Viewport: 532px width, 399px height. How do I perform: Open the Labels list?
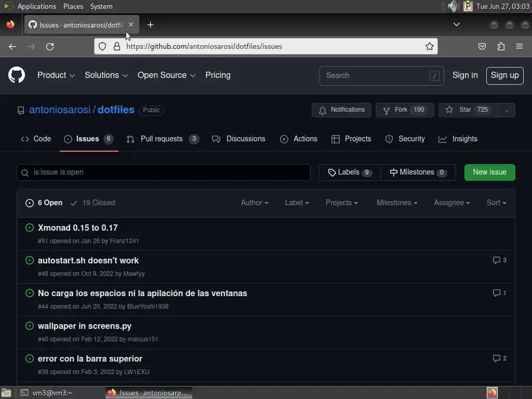point(350,172)
